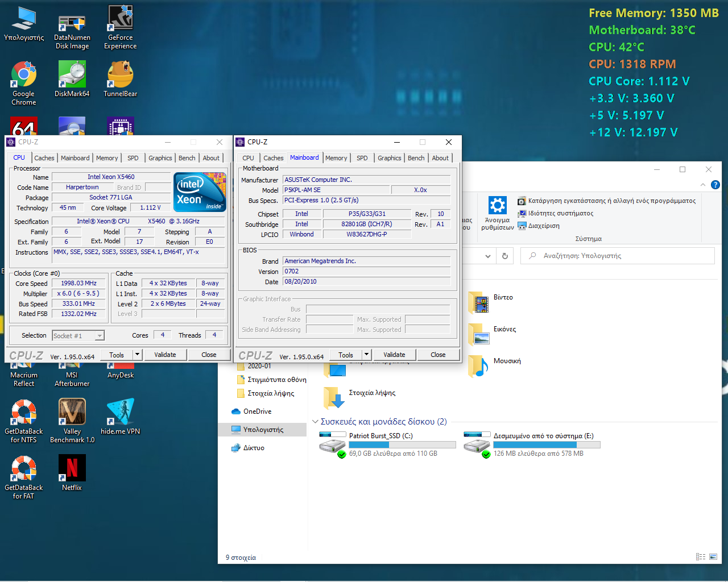Expand Explorer address history dropdown
Screen dimensions: 728x582
[488, 256]
